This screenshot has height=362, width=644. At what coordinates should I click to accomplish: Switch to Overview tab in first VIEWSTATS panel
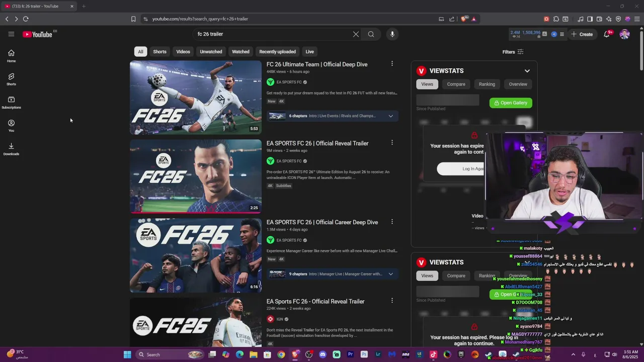coord(518,84)
